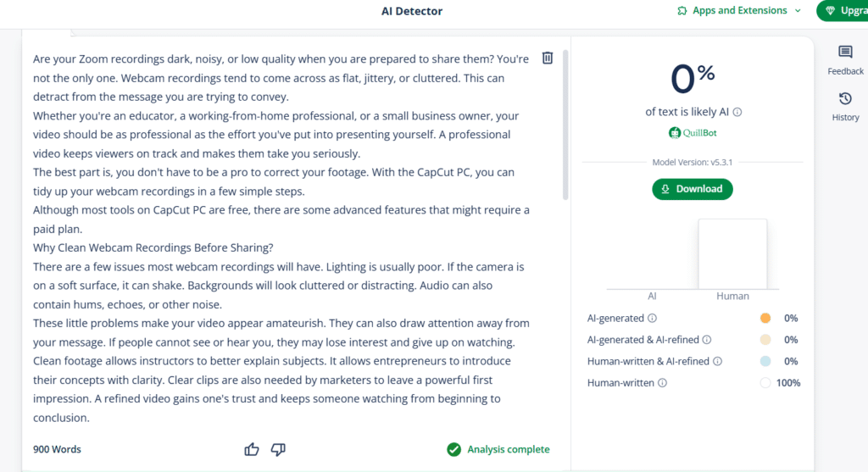Click info icon next to Human-written & AI-refined
This screenshot has width=868, height=472.
coord(717,361)
